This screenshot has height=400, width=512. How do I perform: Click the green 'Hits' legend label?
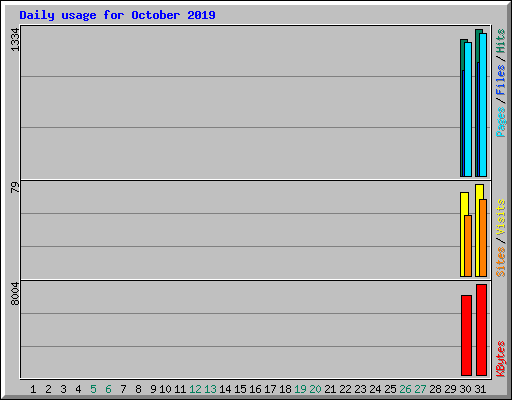click(500, 41)
